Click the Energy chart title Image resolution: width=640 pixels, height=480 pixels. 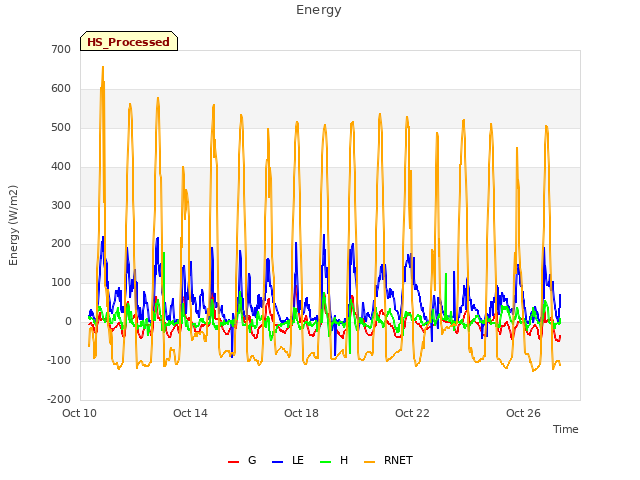(x=318, y=10)
